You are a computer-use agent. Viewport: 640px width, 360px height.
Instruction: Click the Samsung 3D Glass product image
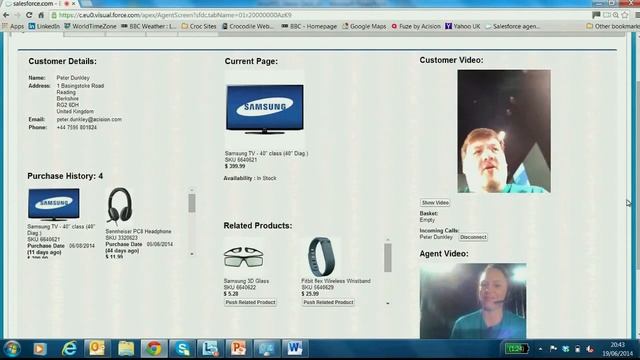coord(244,257)
